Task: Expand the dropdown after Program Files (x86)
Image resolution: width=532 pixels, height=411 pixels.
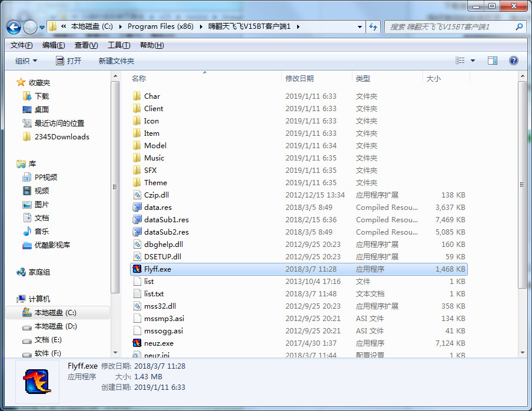Action: tap(201, 27)
